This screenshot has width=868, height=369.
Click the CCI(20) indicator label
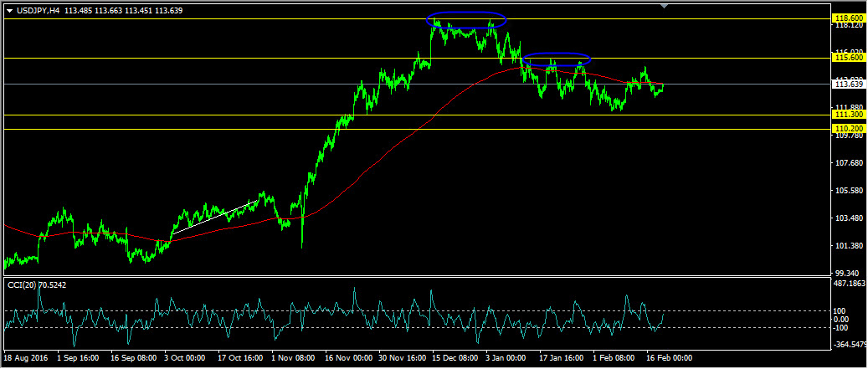[x=23, y=284]
